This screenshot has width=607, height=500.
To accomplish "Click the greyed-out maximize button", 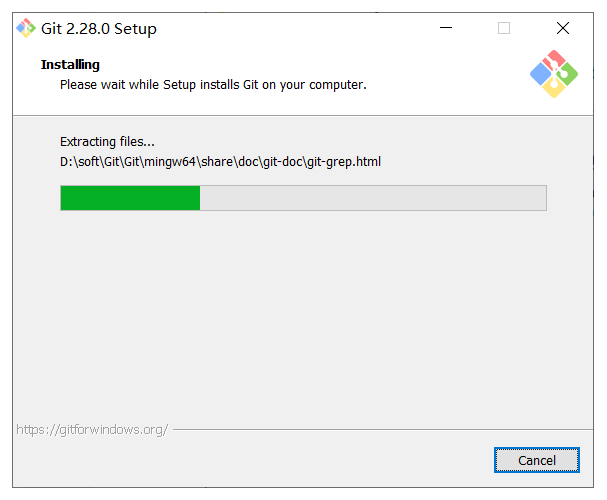I will tap(504, 28).
